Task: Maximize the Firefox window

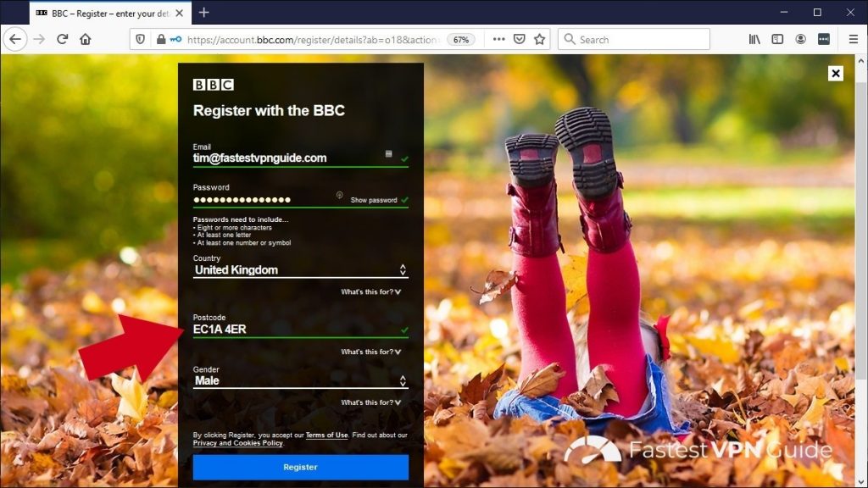Action: coord(817,12)
